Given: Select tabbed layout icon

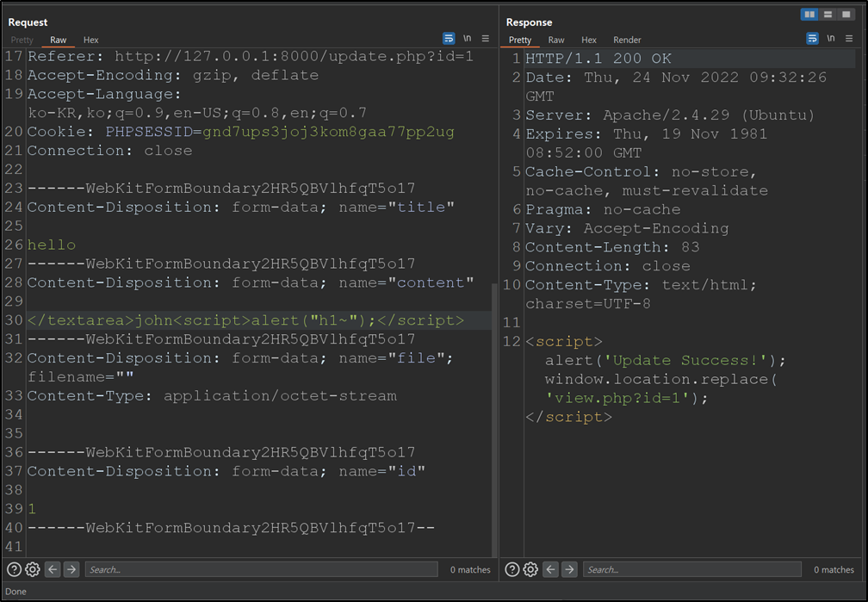Looking at the screenshot, I should point(846,15).
